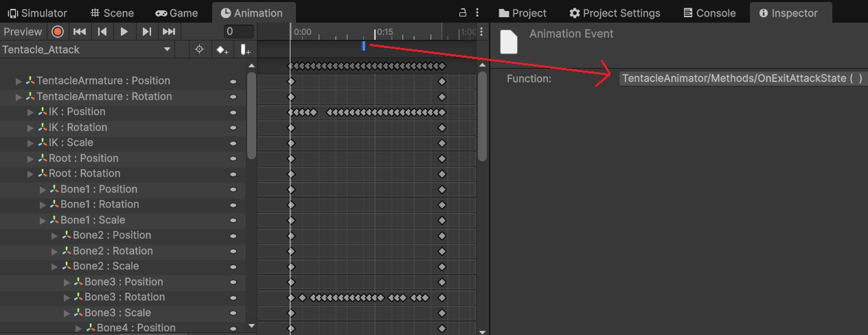This screenshot has height=335, width=868.
Task: Jump to the first frame of the clip
Action: [x=80, y=32]
